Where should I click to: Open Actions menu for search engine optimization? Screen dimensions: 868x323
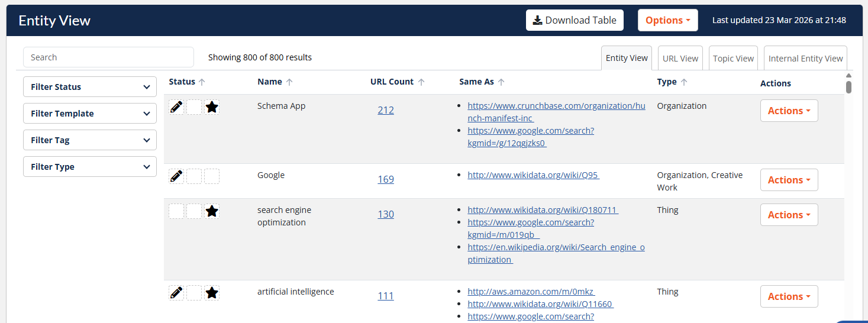click(789, 215)
